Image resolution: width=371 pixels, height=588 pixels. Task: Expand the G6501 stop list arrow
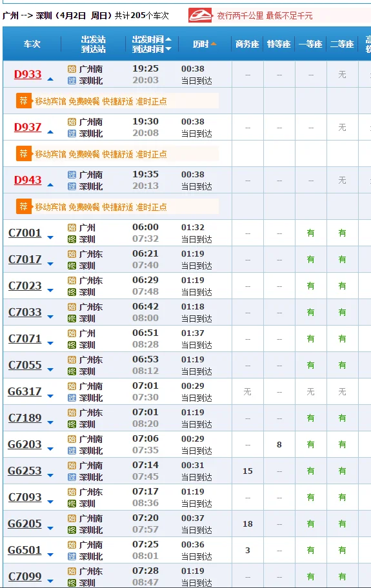click(50, 554)
